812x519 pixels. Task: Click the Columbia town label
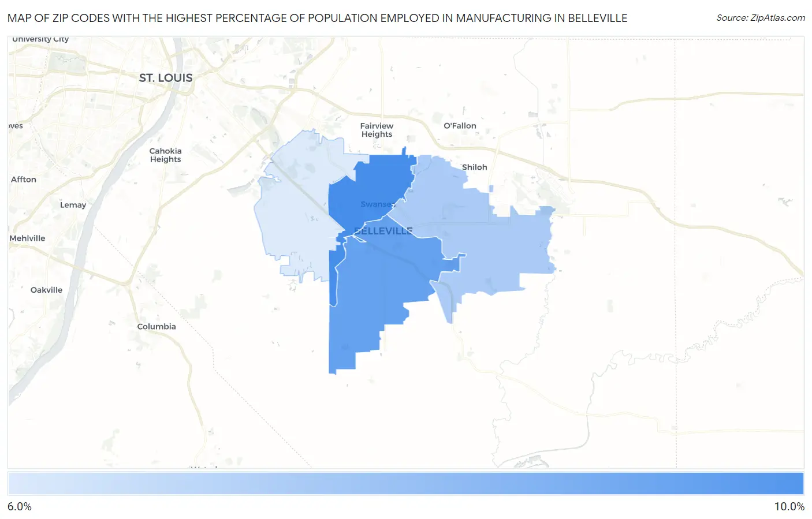[x=157, y=327]
